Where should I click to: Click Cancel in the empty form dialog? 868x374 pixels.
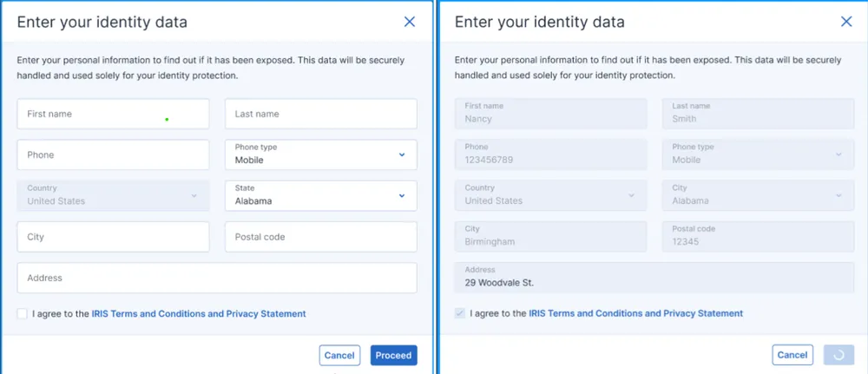pos(339,355)
